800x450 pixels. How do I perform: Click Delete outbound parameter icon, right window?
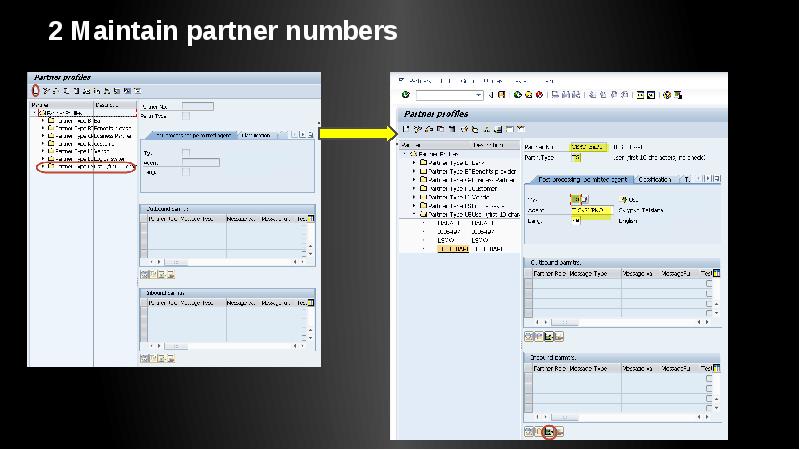pyautogui.click(x=559, y=336)
